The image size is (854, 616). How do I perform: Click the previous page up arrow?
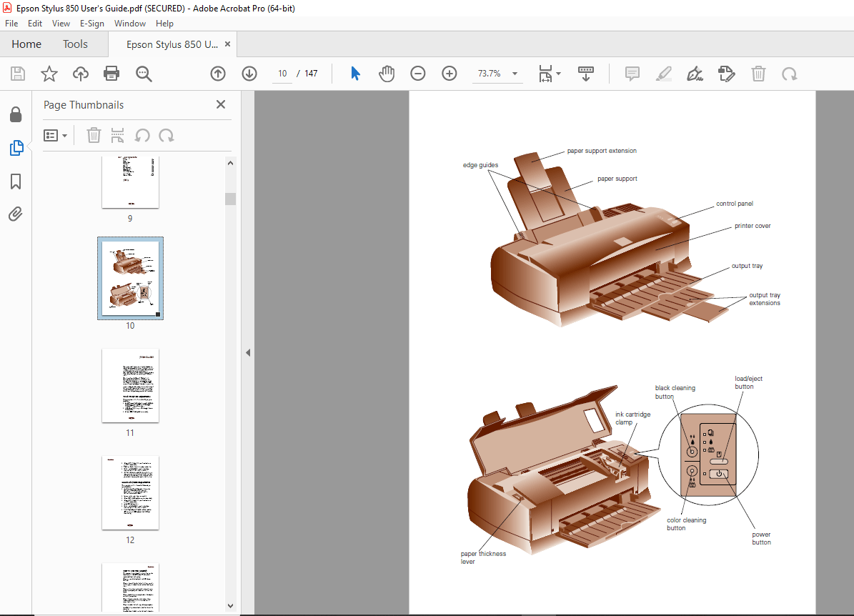click(218, 74)
